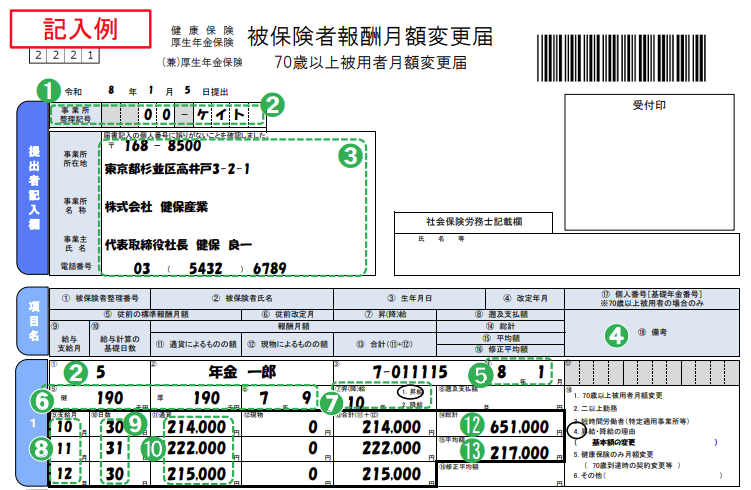751x490 pixels.
Task: Select remark 1. 70歳以上被用者月額変更
Action: [618, 396]
